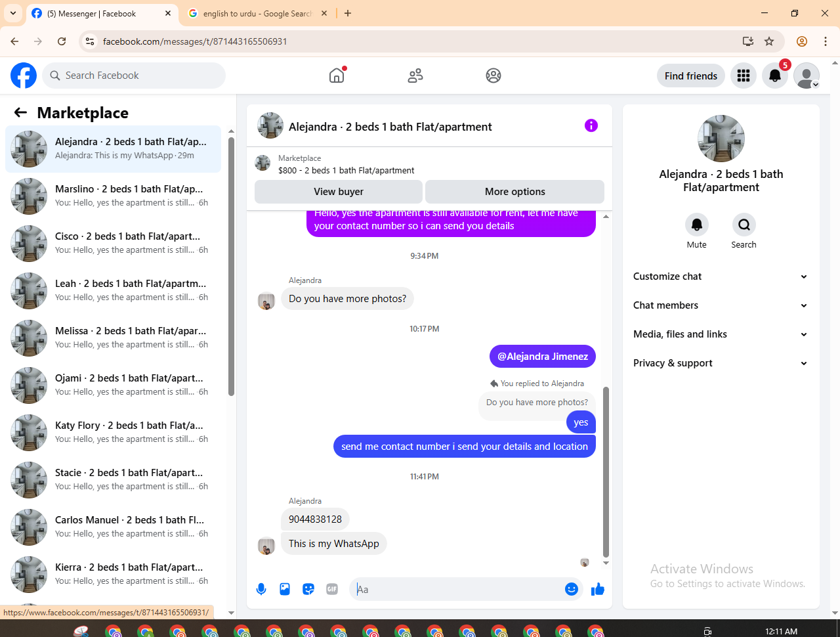Click install app icon in address bar

pos(748,41)
